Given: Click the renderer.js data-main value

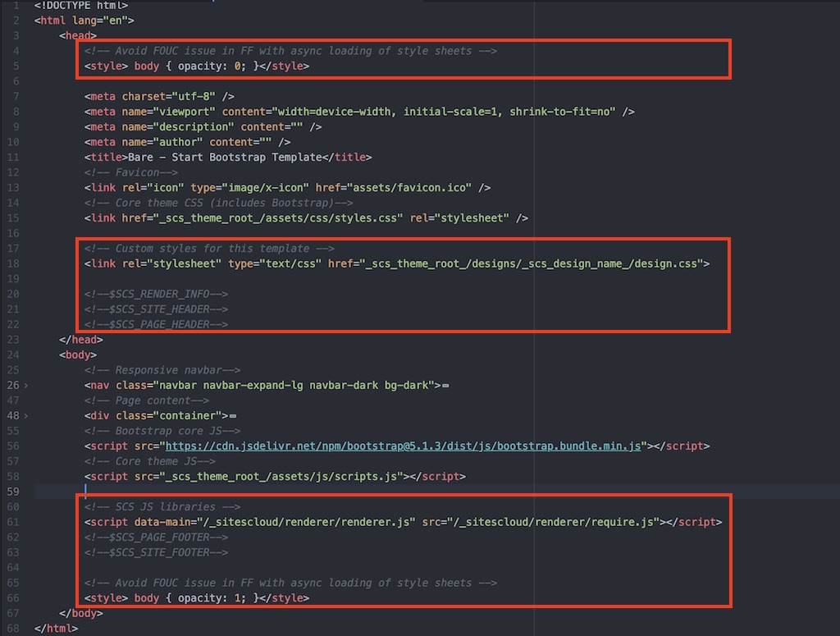Looking at the screenshot, I should (310, 522).
